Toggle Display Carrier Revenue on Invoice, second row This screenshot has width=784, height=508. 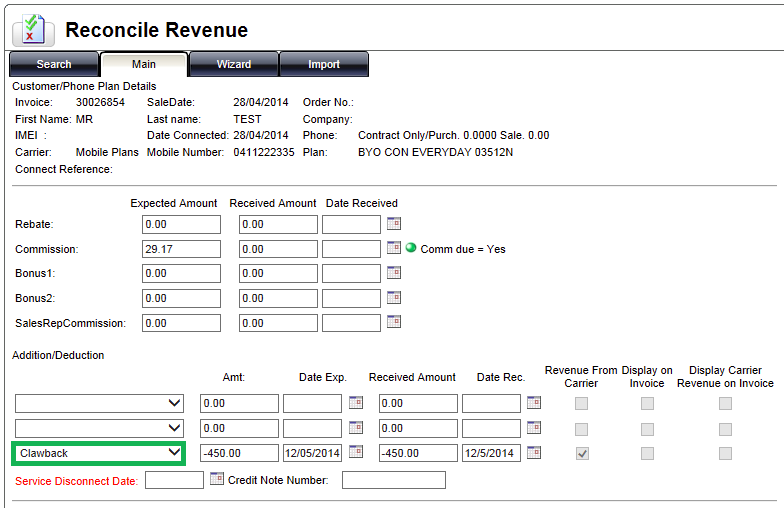pyautogui.click(x=726, y=429)
